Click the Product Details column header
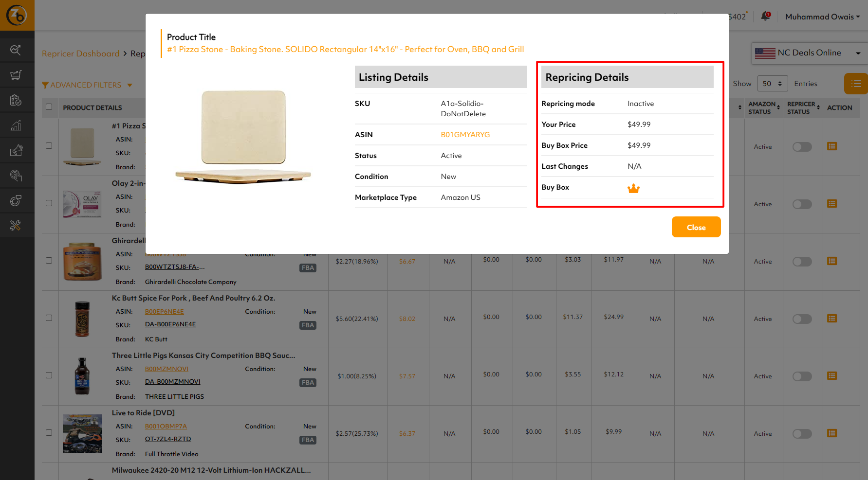The width and height of the screenshot is (868, 480). 92,107
